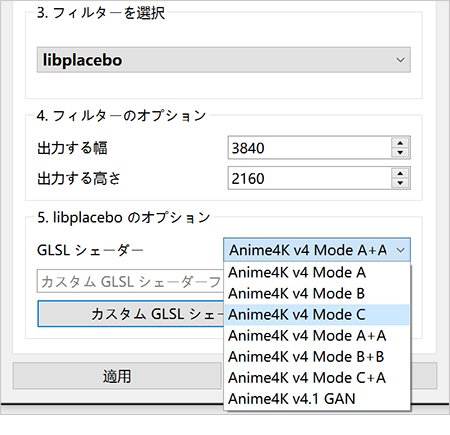Decrease the output width with down arrow
Image resolution: width=450 pixels, height=435 pixels.
[x=400, y=153]
